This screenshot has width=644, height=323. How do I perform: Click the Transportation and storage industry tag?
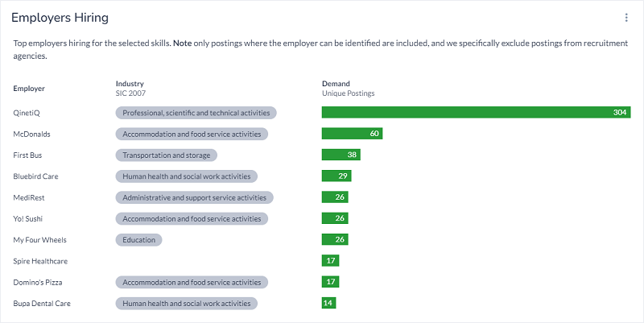(167, 155)
